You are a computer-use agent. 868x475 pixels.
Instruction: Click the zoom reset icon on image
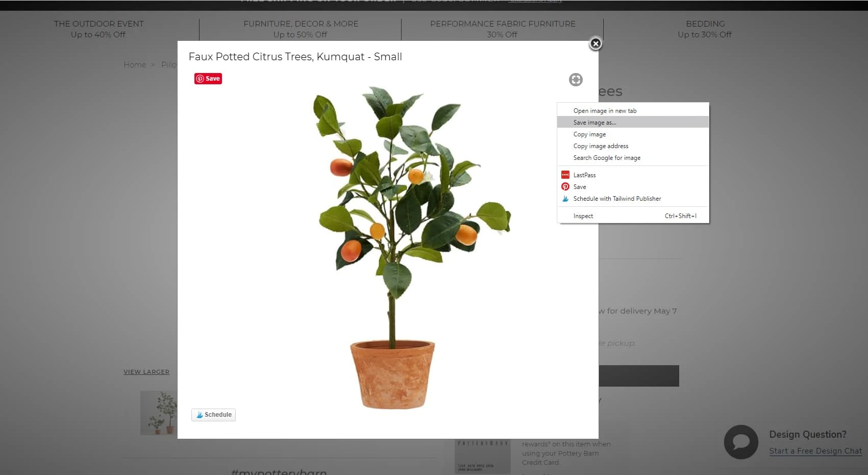576,80
